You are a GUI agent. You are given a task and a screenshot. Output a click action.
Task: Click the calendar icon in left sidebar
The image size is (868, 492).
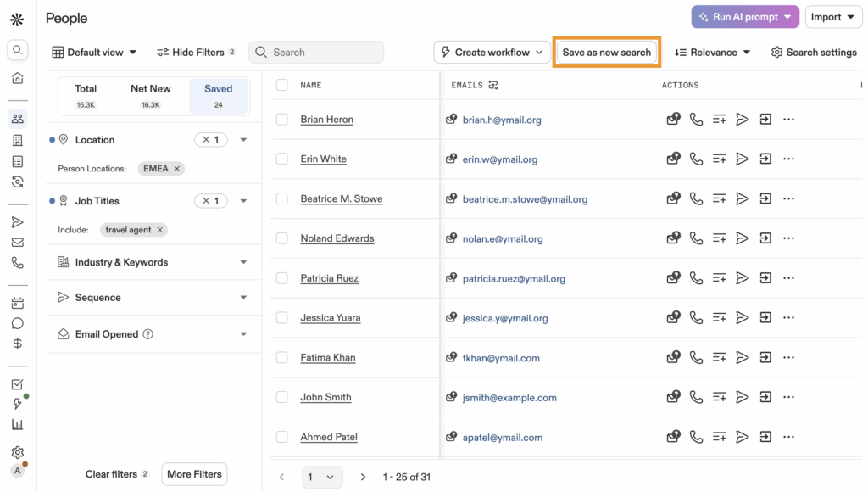tap(17, 303)
